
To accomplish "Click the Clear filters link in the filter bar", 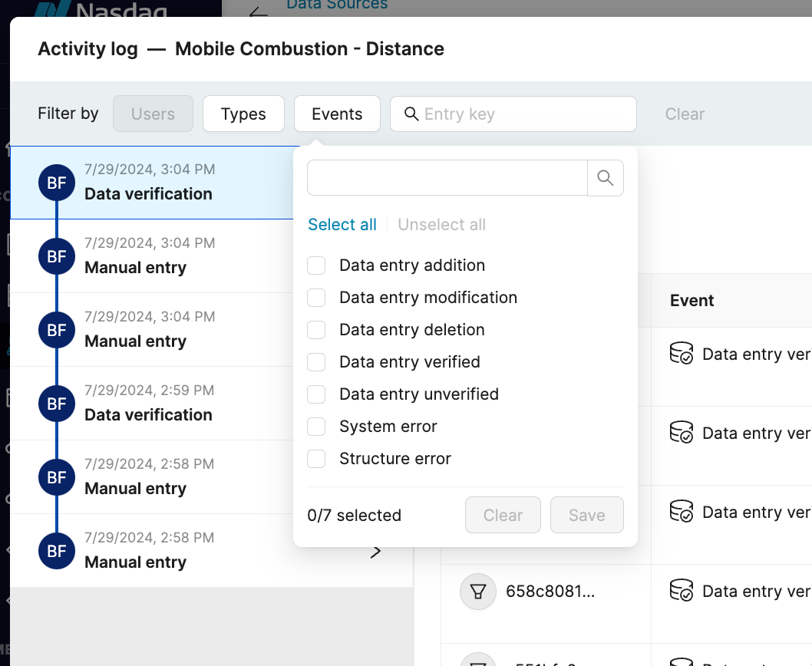I will point(685,114).
